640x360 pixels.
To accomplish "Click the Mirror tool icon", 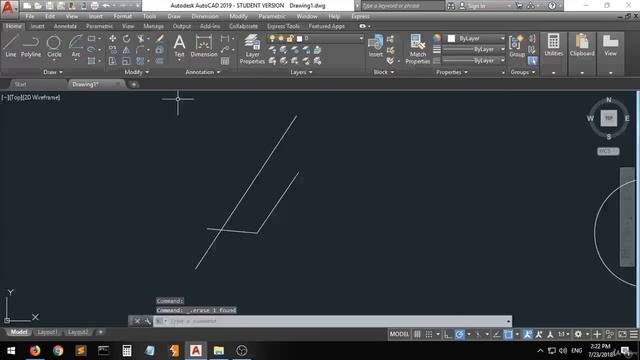I will (127, 50).
